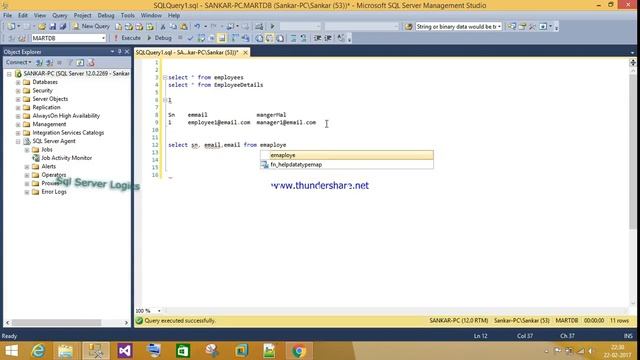Expand the Replication folder
The height and width of the screenshot is (360, 640).
point(18,107)
